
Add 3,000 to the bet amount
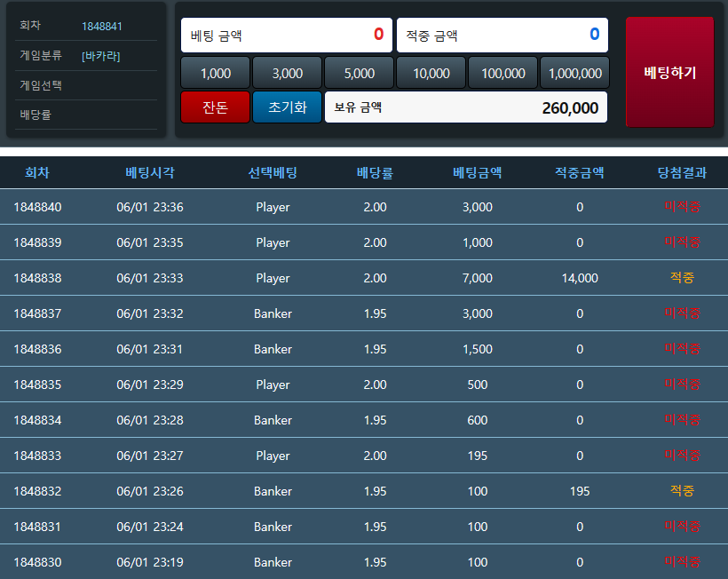click(x=288, y=74)
